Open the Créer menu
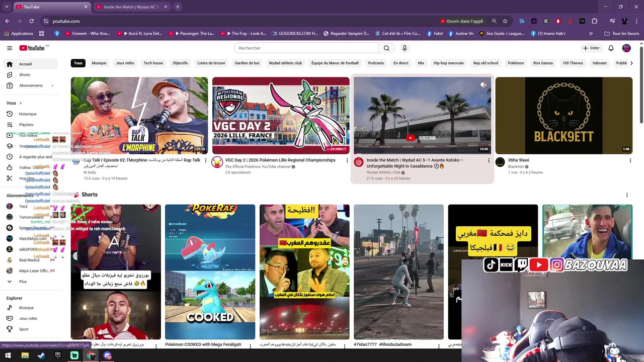644x362 pixels. [x=591, y=48]
